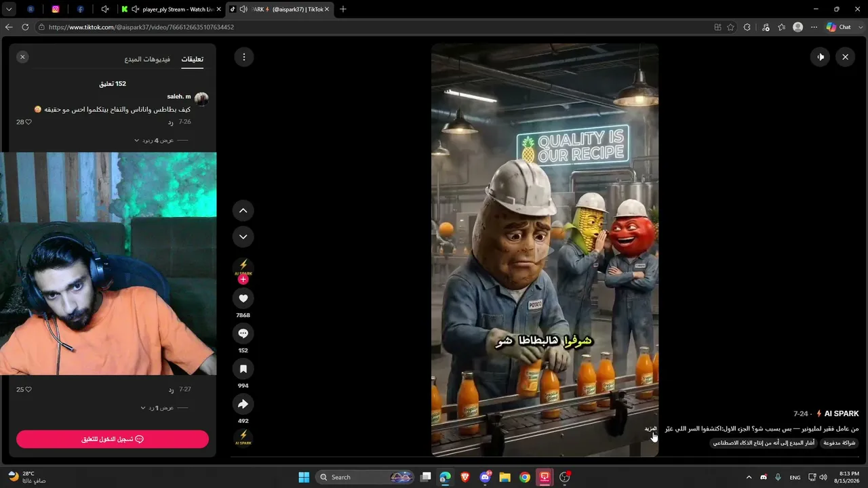This screenshot has height=488, width=868.
Task: Open Discord from the taskbar
Action: pyautogui.click(x=485, y=477)
